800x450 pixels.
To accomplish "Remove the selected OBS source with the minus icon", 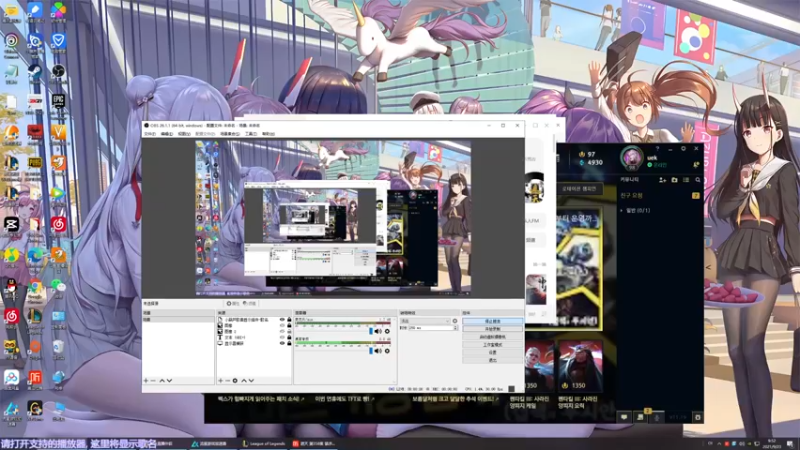I will pyautogui.click(x=228, y=381).
